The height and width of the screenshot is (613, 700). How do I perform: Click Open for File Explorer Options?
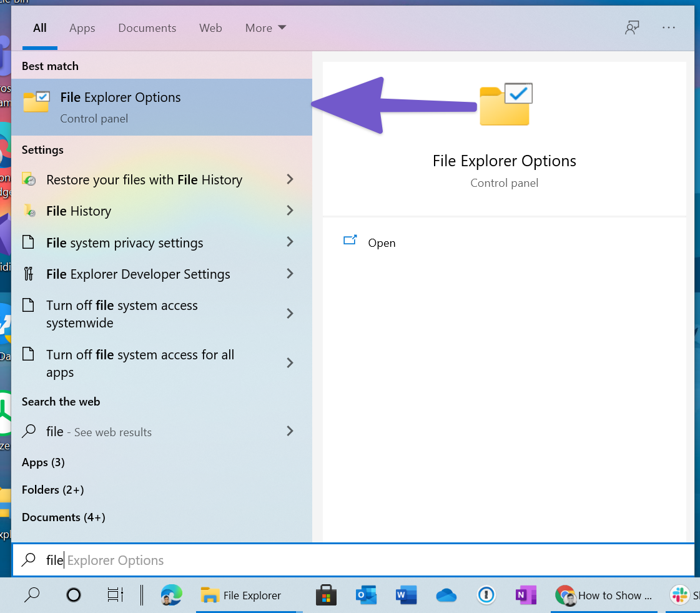382,243
